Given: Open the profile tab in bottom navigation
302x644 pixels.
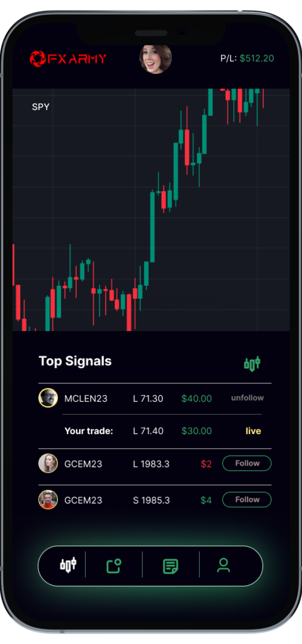Looking at the screenshot, I should (223, 565).
